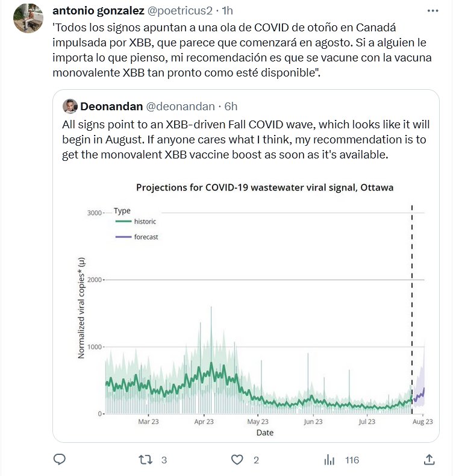Open the 6h quoted tweet timestamp
Viewport: 459px width, 476px height.
pyautogui.click(x=231, y=106)
